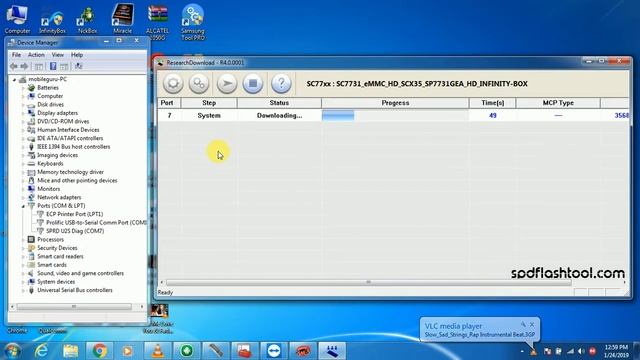Open the Load Packet gear icon in ResearchDownload
This screenshot has width=640, height=360.
173,83
